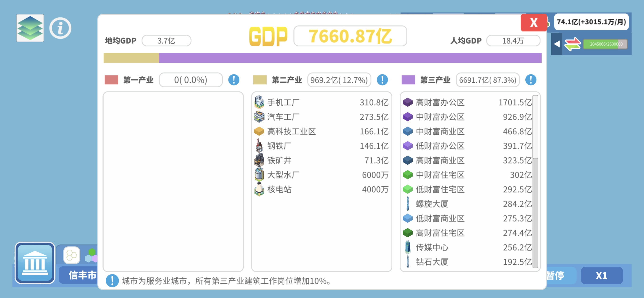
Task: Click the population progress bar 2045066/2600000
Action: (605, 44)
